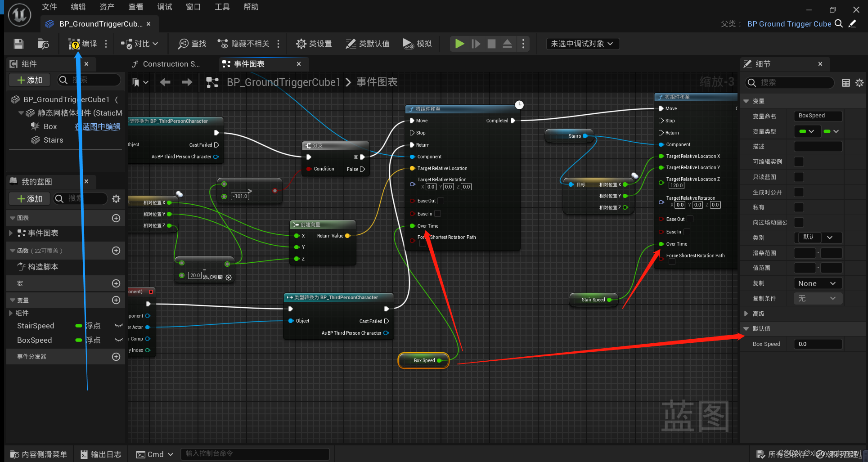Click the search icon beside the parent class
The width and height of the screenshot is (868, 462).
click(839, 24)
